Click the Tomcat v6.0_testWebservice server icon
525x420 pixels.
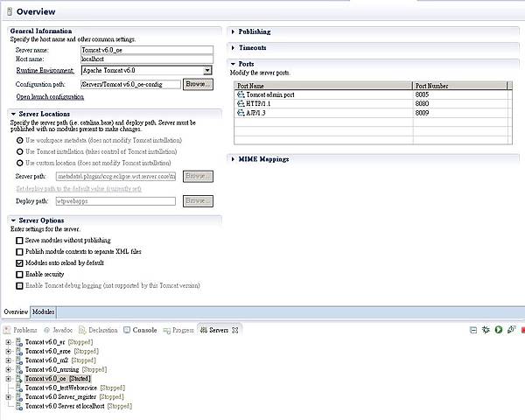(x=19, y=388)
